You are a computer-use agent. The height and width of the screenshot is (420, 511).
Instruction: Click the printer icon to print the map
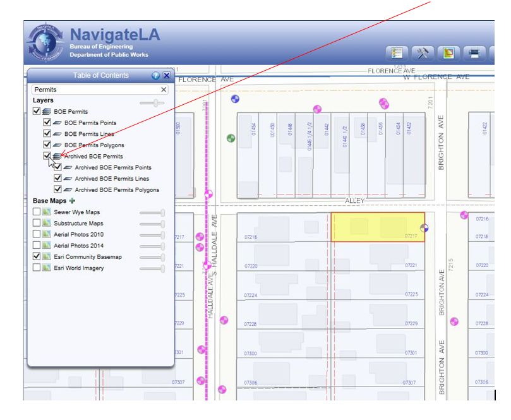pyautogui.click(x=474, y=53)
